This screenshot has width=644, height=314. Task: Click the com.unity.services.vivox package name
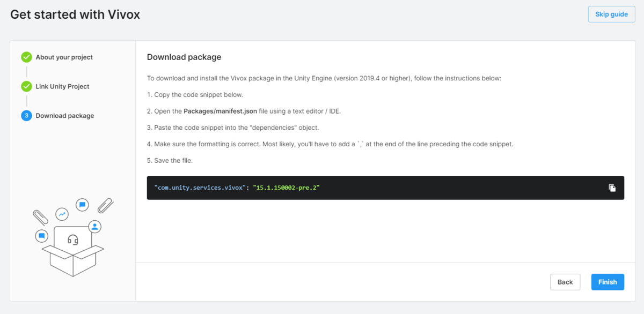tap(200, 188)
